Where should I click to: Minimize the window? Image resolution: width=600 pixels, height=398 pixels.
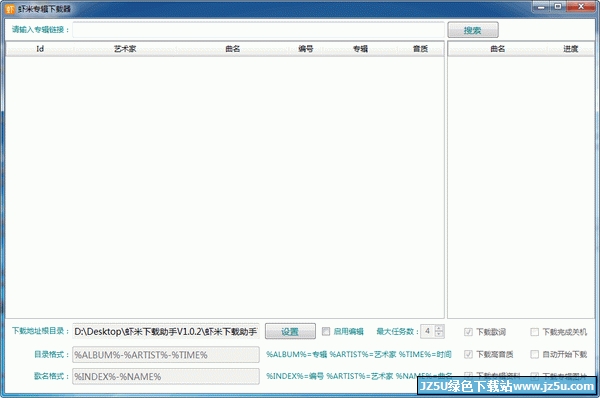541,7
